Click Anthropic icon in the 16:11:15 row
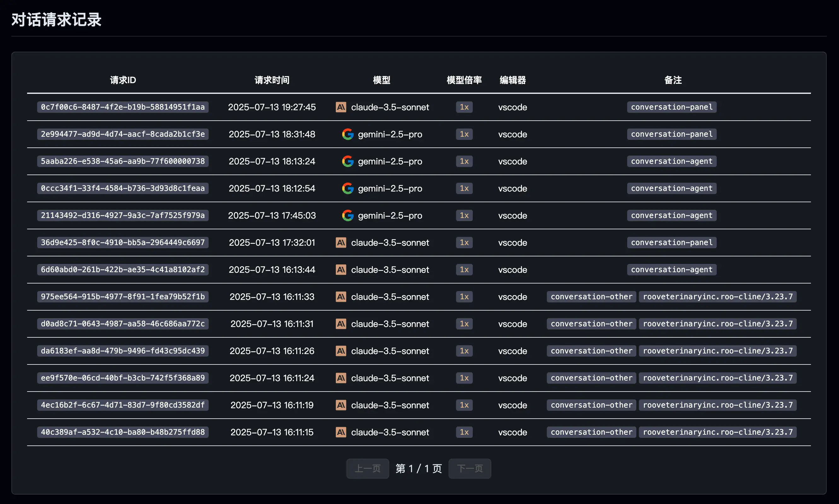Screen dimensions: 839x504 coord(341,432)
